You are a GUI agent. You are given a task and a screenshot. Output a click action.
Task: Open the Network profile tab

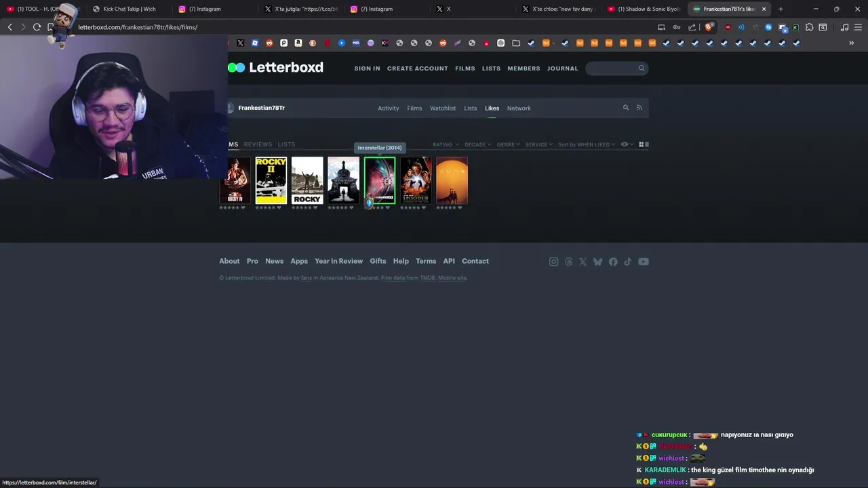click(x=519, y=108)
